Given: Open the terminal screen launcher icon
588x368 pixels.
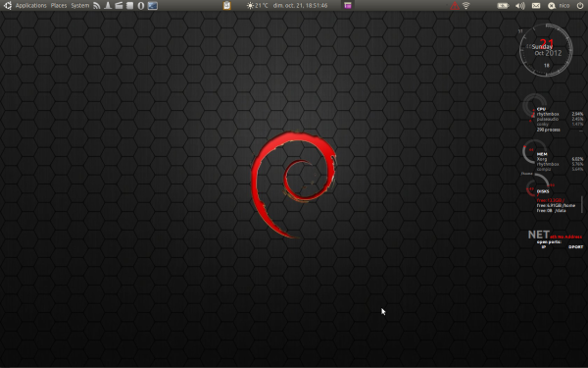Looking at the screenshot, I should tap(153, 5).
